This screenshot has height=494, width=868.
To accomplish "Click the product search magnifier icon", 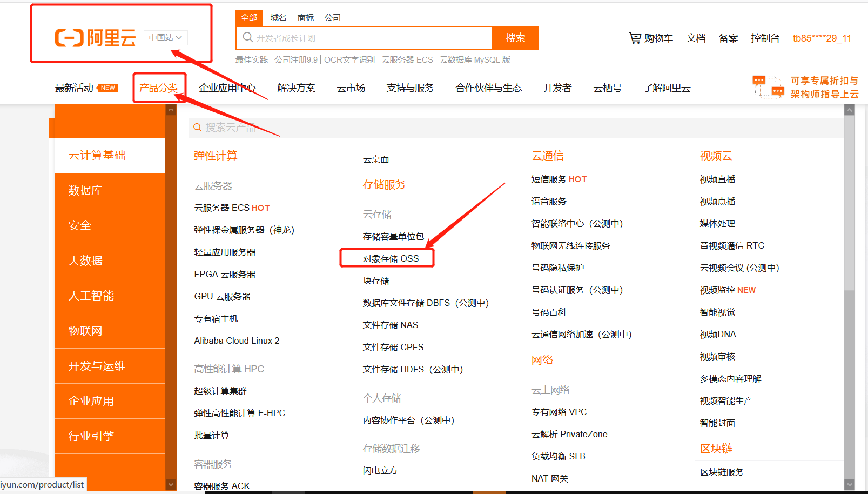I will point(198,128).
